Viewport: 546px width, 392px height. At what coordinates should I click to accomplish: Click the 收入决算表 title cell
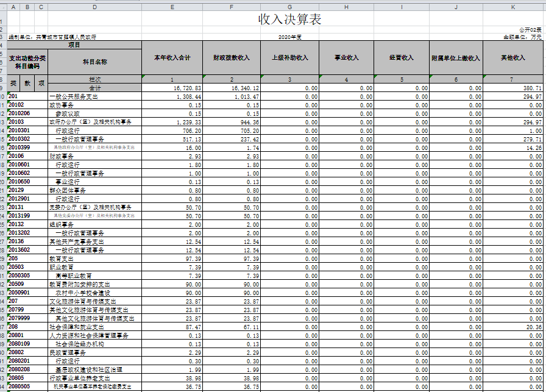pyautogui.click(x=290, y=20)
